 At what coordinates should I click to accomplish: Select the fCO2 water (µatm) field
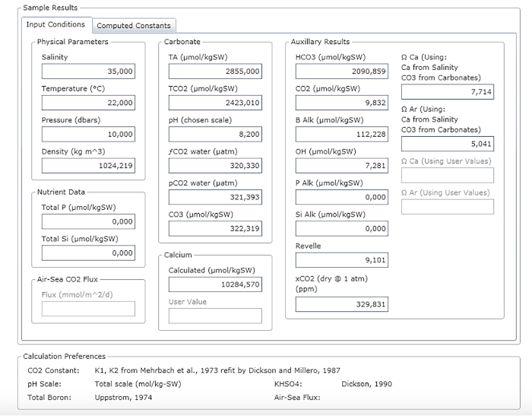tap(215, 166)
